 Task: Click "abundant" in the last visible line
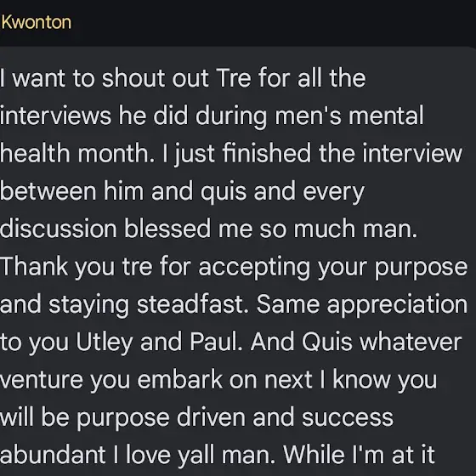pos(53,455)
